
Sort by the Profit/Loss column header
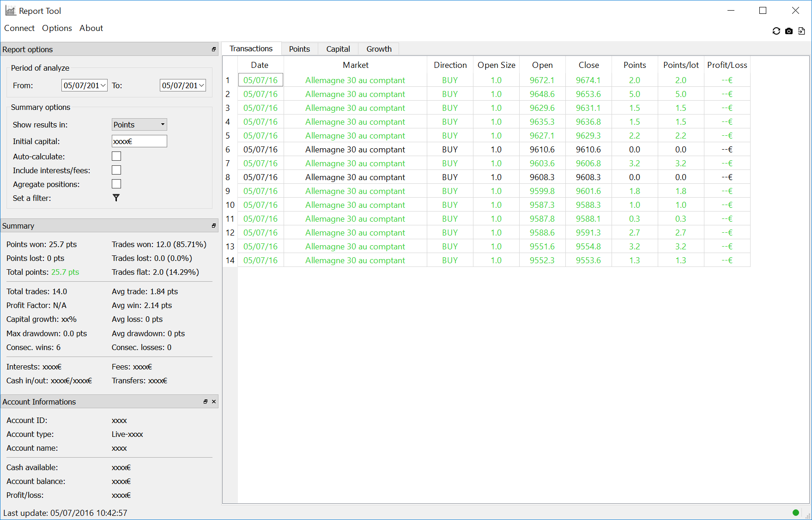727,65
